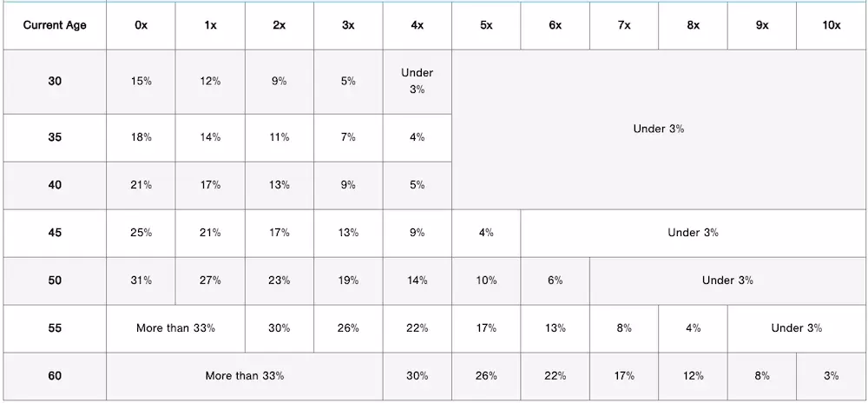Click the 15% cell for age 30
Image resolution: width=868 pixels, height=403 pixels.
[x=141, y=82]
